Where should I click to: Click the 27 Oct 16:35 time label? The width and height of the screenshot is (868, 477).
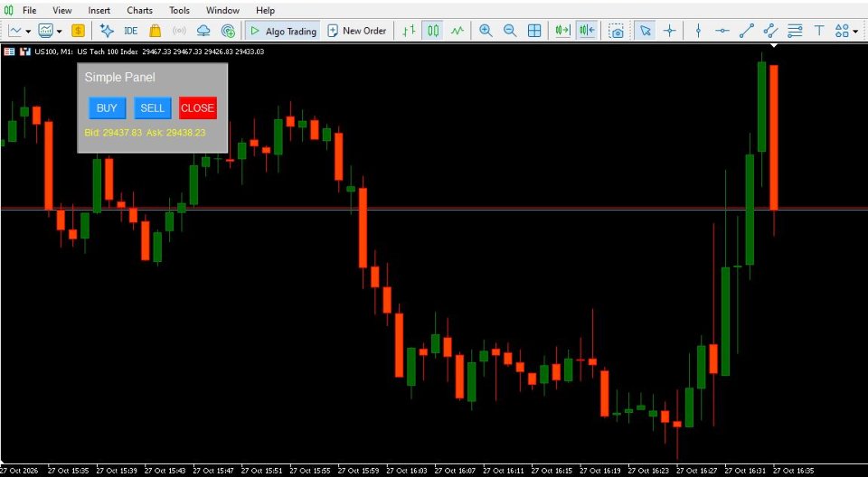point(794,471)
